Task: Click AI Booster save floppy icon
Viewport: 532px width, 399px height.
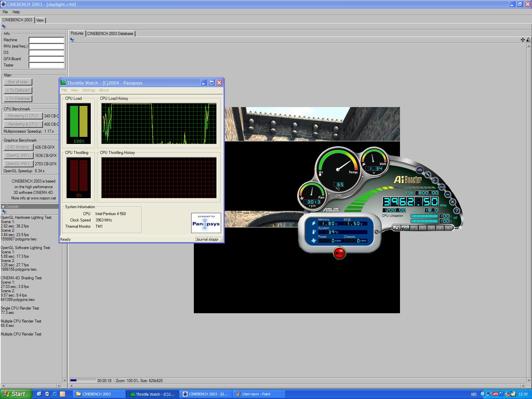Action: pos(448,228)
